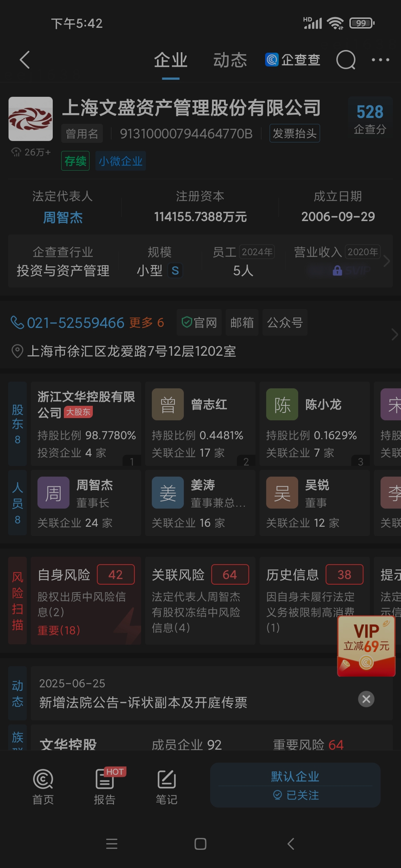Open the search magnifier icon

coord(346,60)
